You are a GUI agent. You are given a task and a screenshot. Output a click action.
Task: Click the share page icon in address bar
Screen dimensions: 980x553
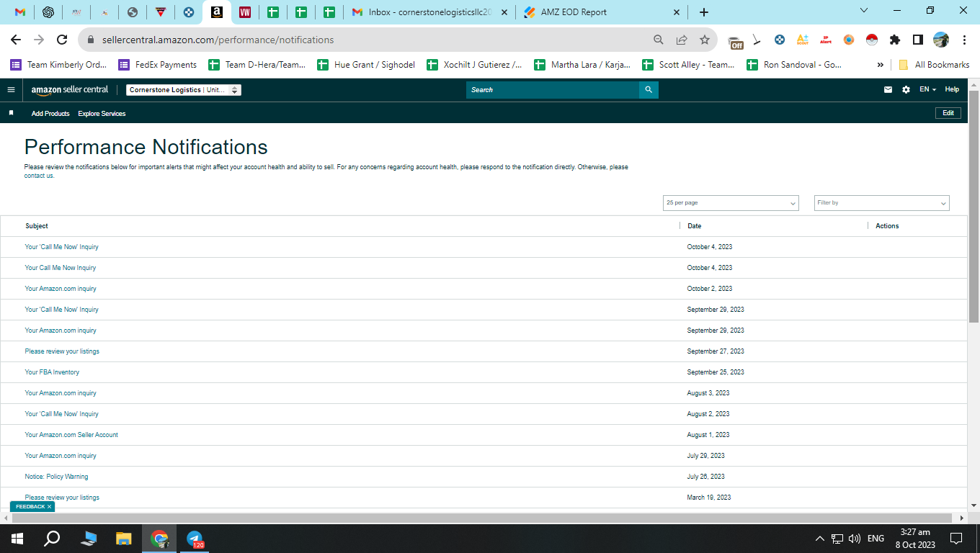click(682, 40)
